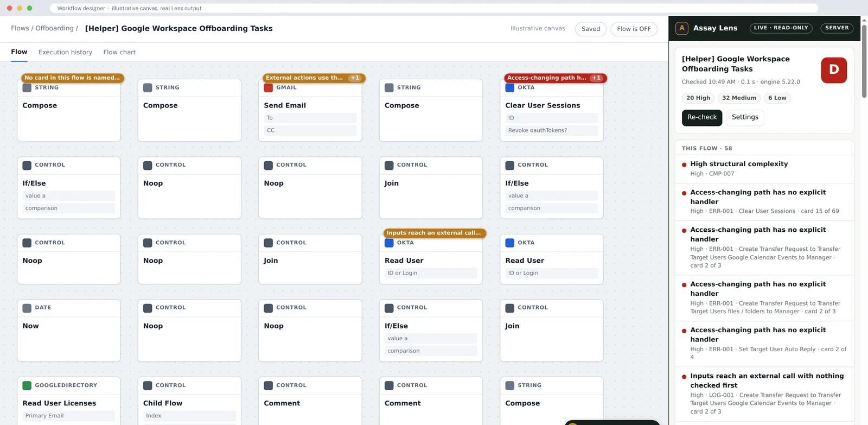Open the LOG-001 'Inputs reach an external call' finding
Image resolution: width=868 pixels, height=425 pixels.
tap(764, 394)
